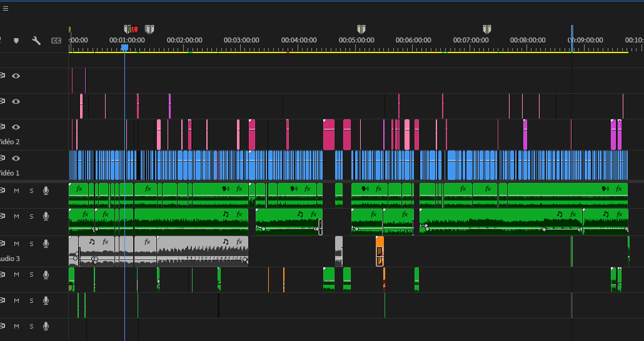Click the 00:04:00:00 ruler timecode
Image resolution: width=644 pixels, height=341 pixels.
click(x=299, y=40)
